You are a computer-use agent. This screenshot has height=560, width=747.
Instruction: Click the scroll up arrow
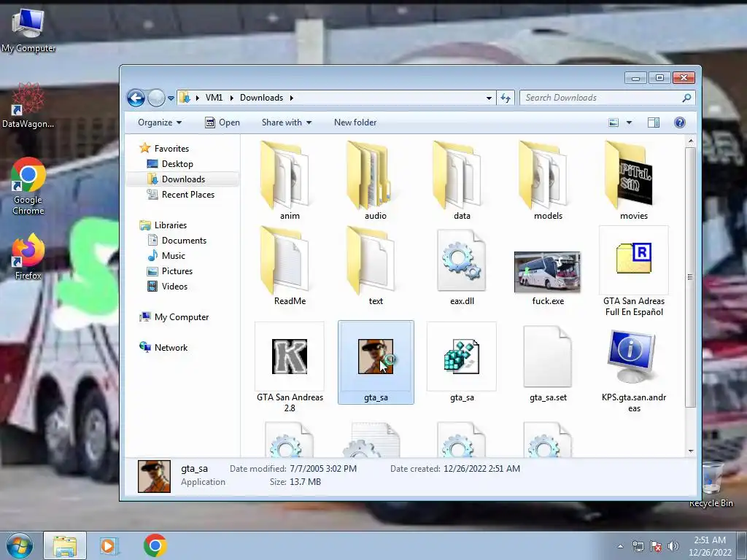(x=690, y=141)
